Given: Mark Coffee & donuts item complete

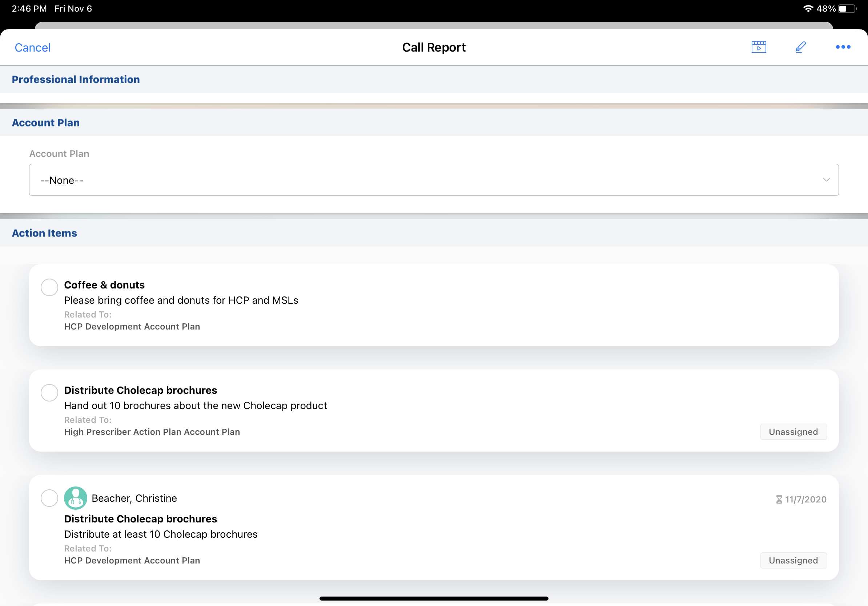Looking at the screenshot, I should tap(49, 287).
